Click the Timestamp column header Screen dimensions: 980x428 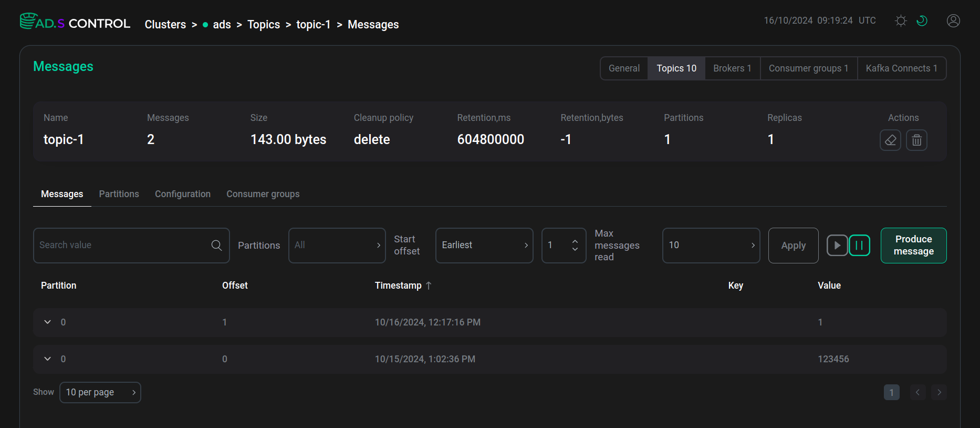click(398, 286)
